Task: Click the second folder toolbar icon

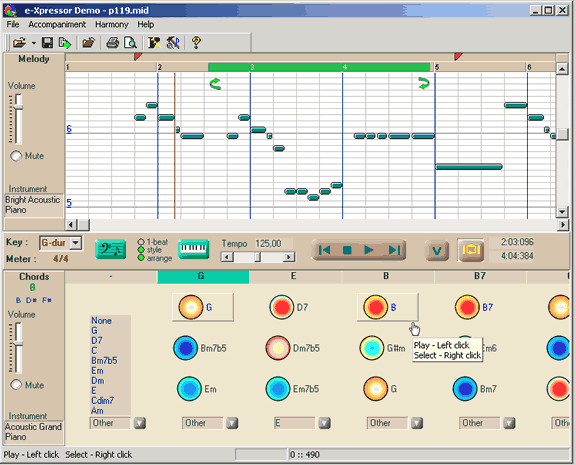Action: 88,43
